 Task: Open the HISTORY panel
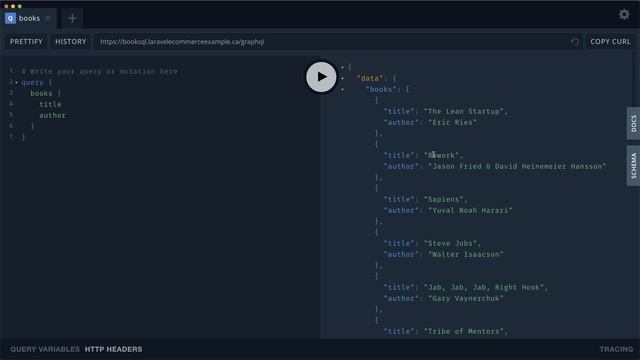(71, 42)
